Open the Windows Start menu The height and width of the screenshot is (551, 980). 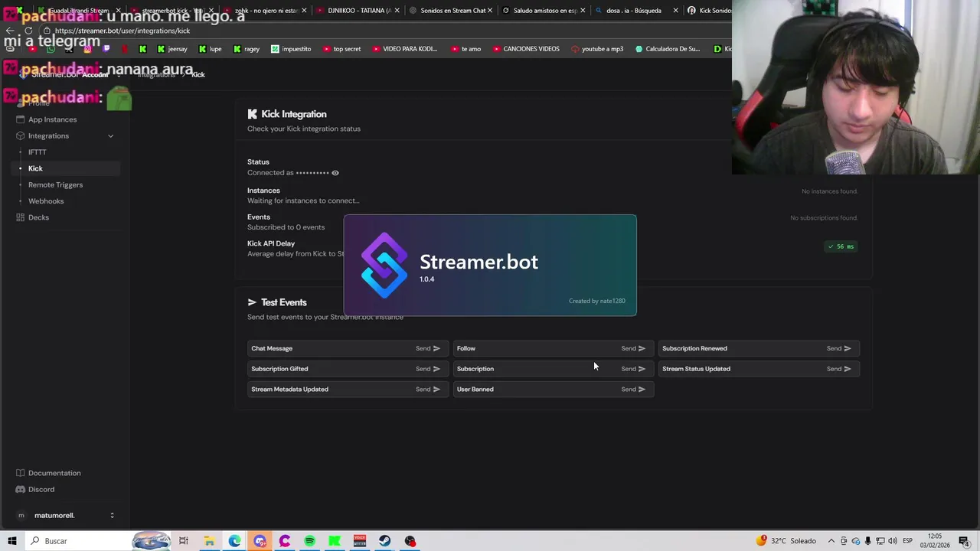click(x=12, y=541)
